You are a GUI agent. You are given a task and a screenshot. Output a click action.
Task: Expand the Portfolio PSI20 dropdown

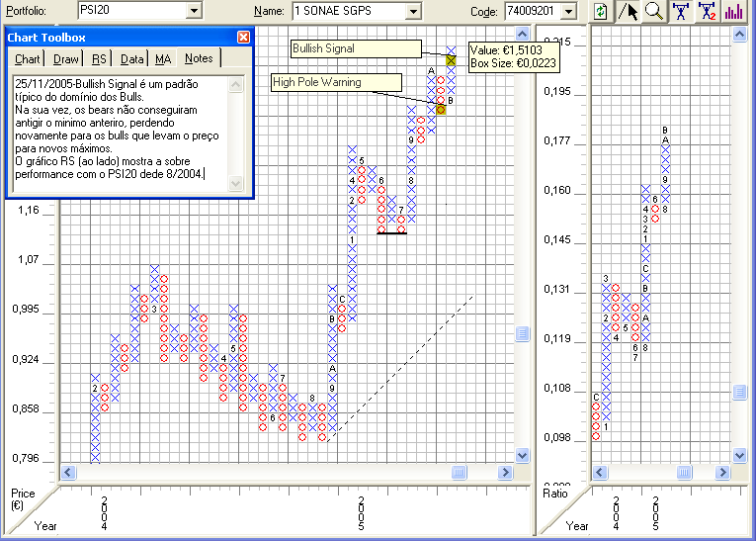click(194, 12)
